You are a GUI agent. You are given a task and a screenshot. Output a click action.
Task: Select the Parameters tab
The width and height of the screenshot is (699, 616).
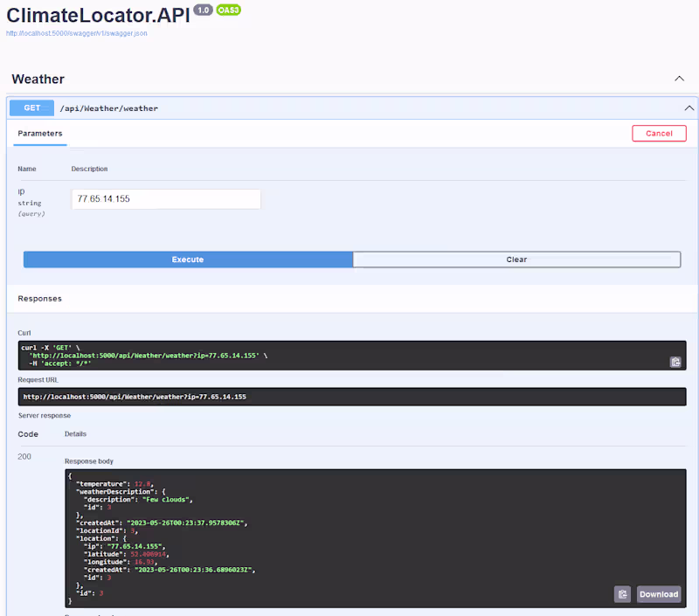(40, 134)
